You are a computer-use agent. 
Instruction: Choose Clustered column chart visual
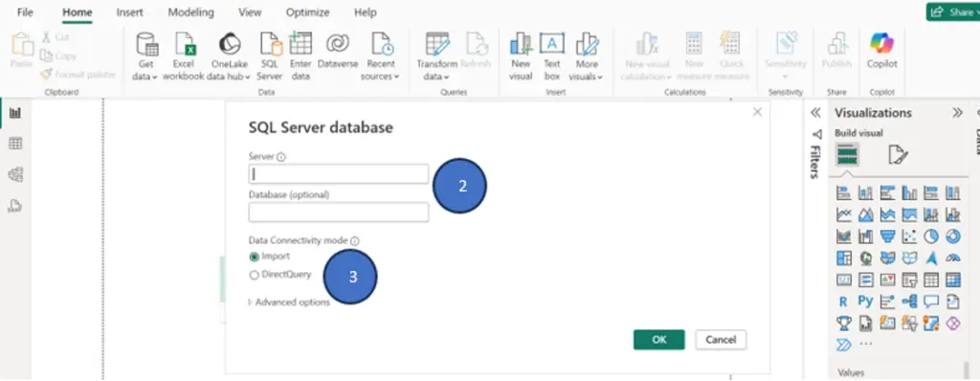[909, 193]
